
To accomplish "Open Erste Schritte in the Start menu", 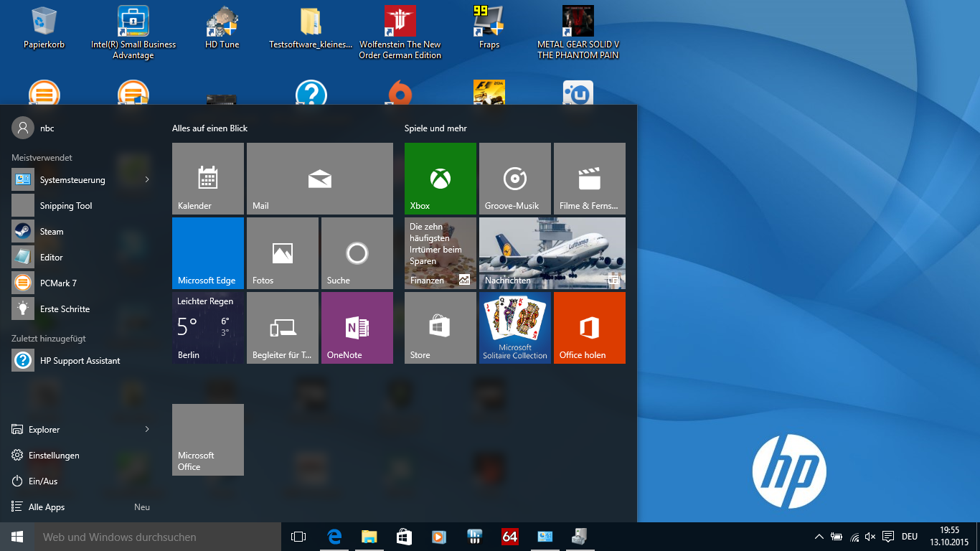I will [x=80, y=309].
